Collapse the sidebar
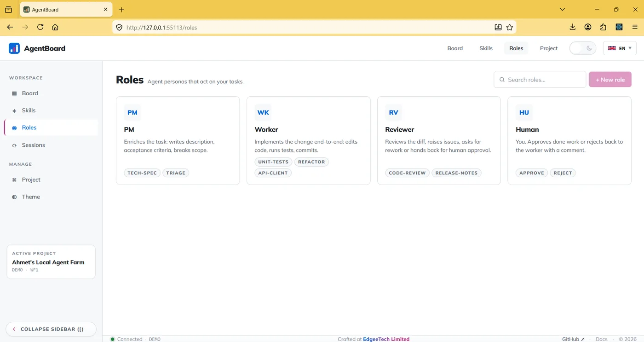 coord(51,329)
